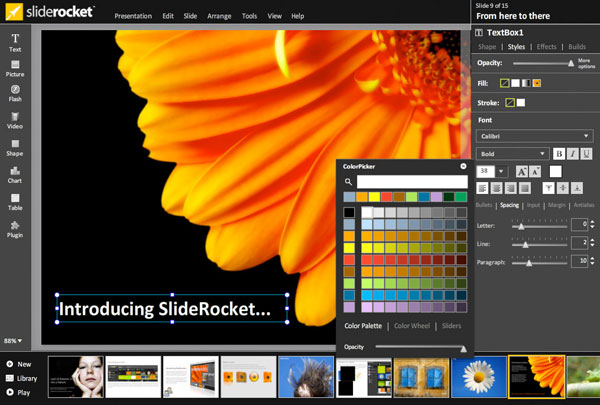600x405 pixels.
Task: Open the Calibri font family dropdown
Action: point(535,136)
